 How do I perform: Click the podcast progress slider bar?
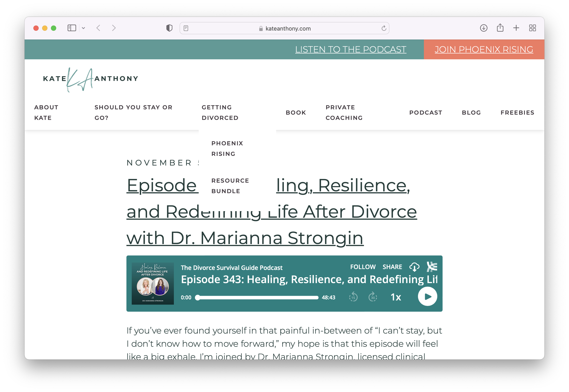click(257, 298)
